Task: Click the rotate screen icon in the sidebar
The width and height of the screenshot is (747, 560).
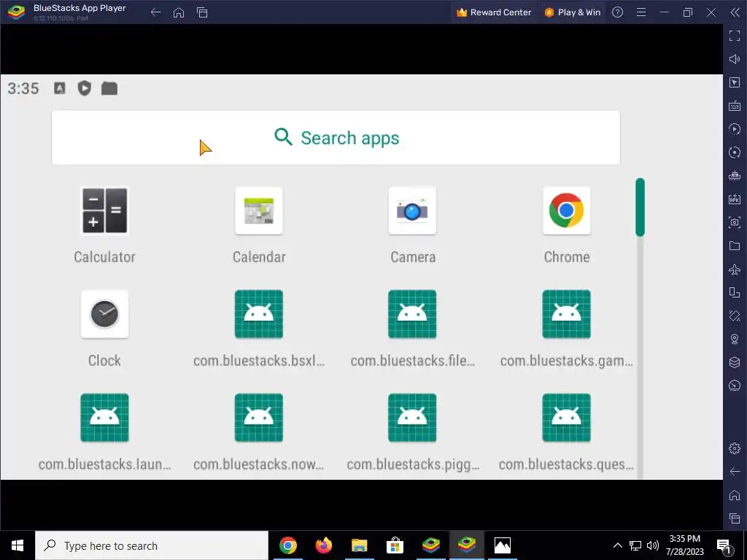Action: 735,292
